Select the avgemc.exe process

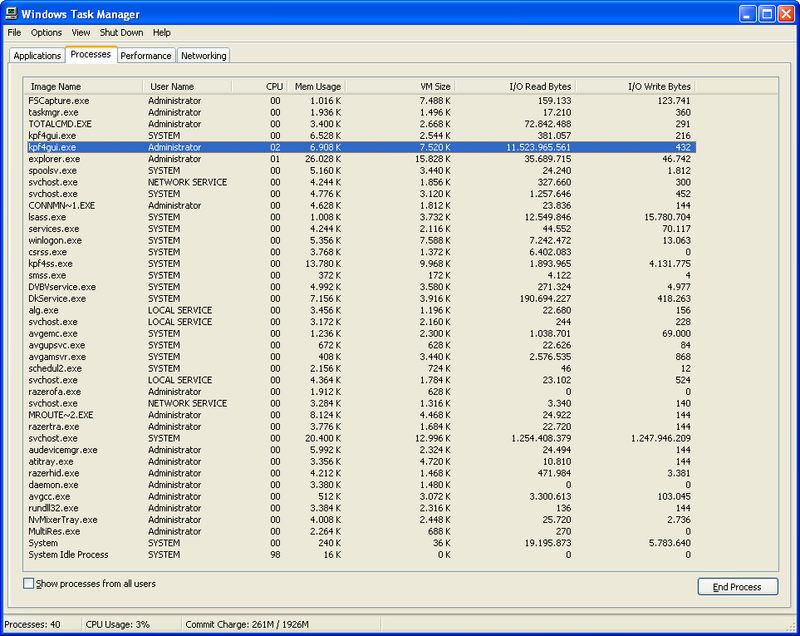[x=361, y=334]
